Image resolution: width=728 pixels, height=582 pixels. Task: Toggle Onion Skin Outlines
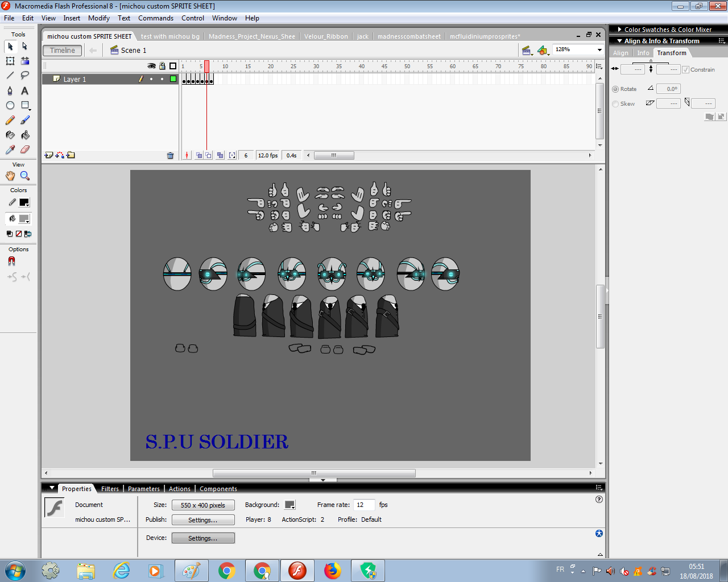tap(209, 155)
